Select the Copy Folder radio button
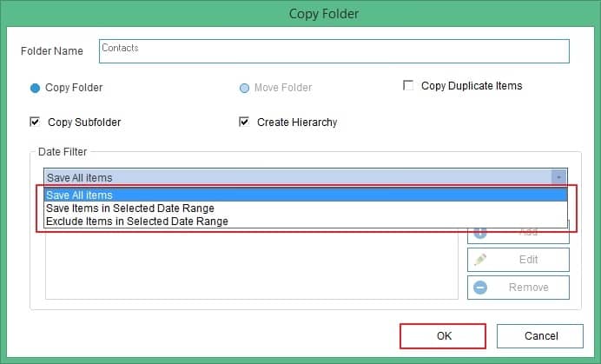The width and height of the screenshot is (601, 364). click(x=35, y=89)
